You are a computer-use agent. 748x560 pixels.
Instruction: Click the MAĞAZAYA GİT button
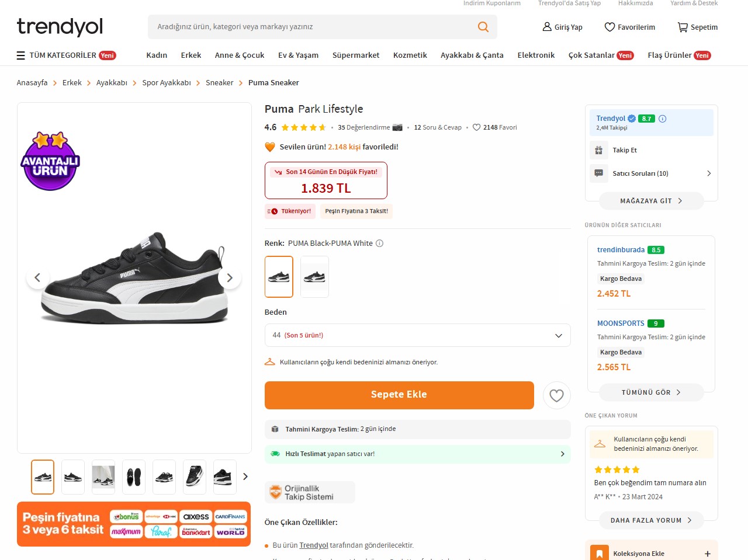pyautogui.click(x=651, y=201)
